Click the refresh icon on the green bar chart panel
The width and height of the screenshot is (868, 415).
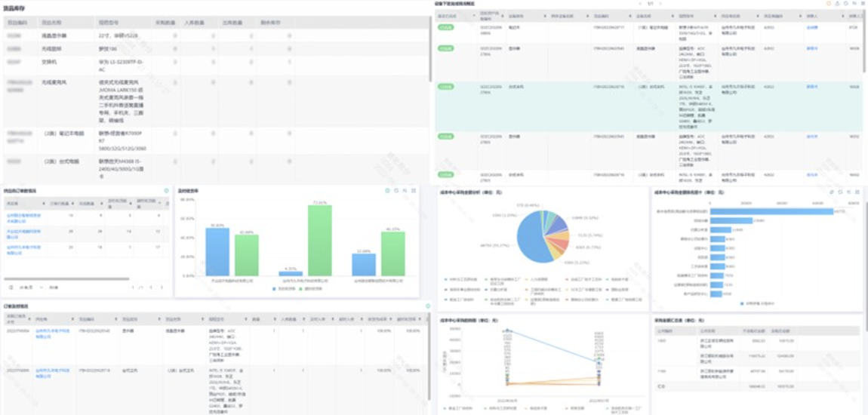[396, 190]
